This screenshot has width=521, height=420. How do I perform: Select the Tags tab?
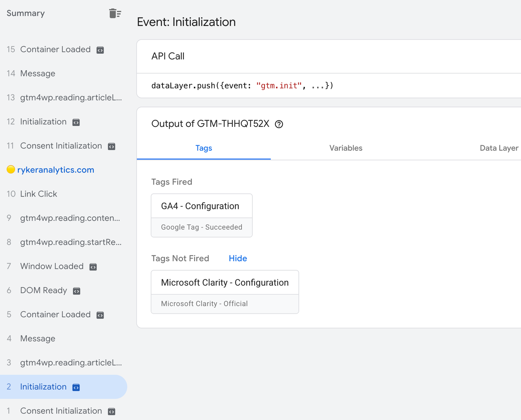tap(204, 148)
